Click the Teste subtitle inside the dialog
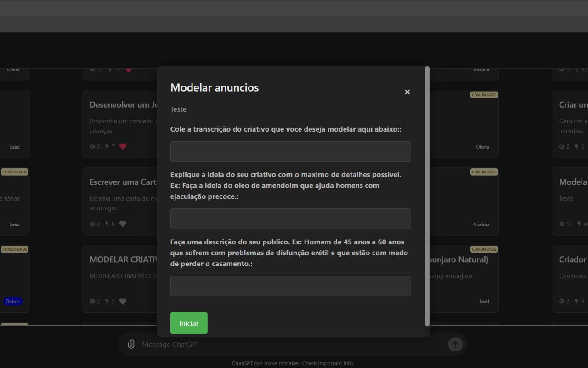 [178, 109]
